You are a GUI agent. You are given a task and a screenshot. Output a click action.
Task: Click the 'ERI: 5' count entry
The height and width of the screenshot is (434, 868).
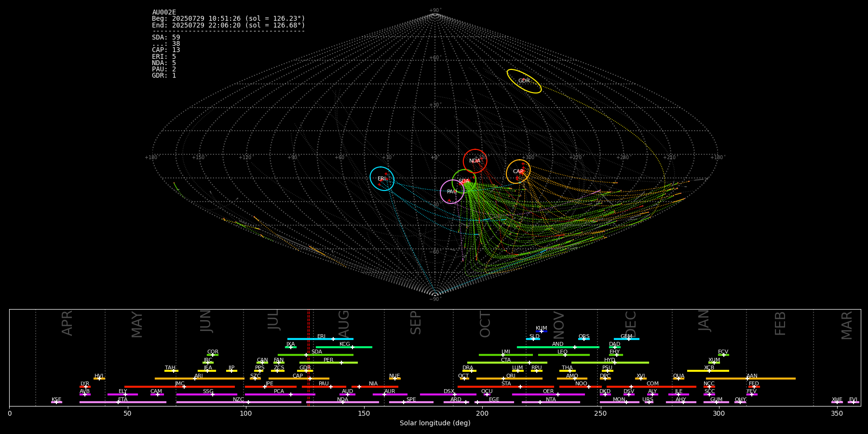pyautogui.click(x=164, y=57)
